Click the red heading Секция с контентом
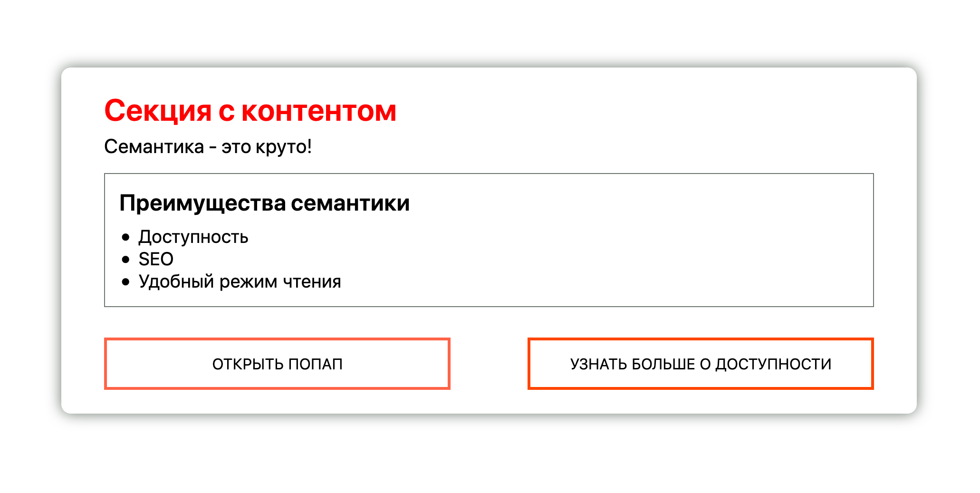The image size is (980, 493). click(250, 111)
